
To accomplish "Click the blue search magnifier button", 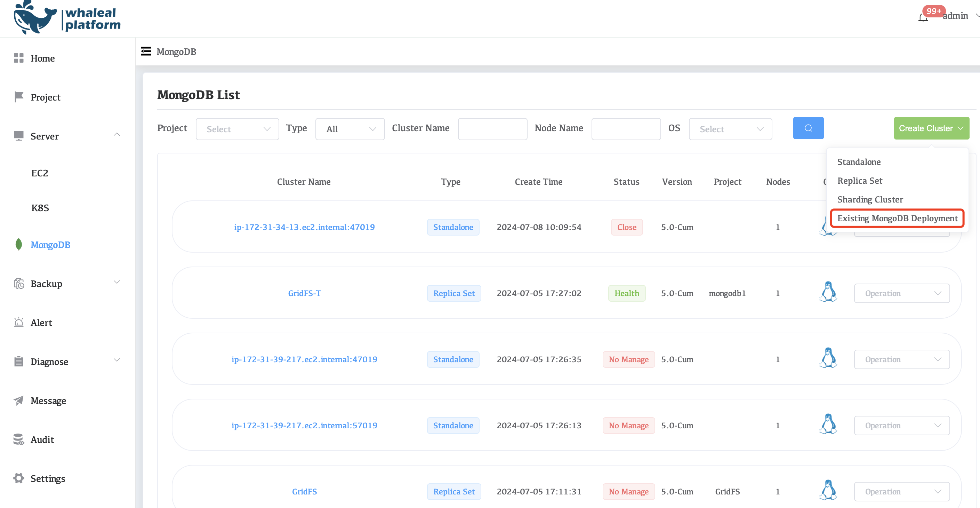I will 808,128.
